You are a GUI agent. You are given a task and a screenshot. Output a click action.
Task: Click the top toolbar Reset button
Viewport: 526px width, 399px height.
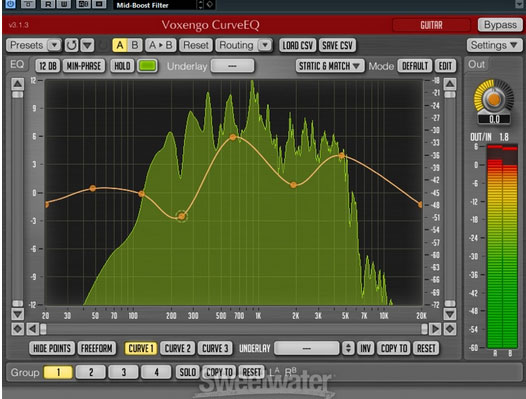[196, 45]
